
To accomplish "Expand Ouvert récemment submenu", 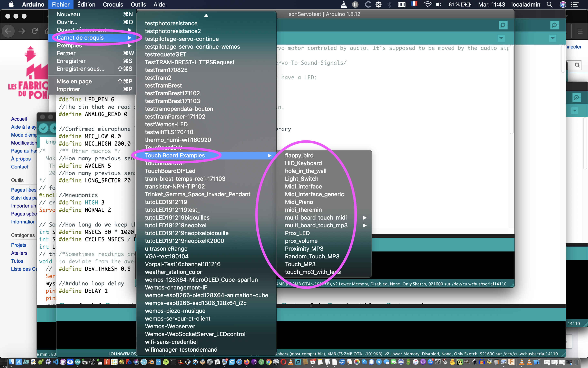I will point(92,30).
